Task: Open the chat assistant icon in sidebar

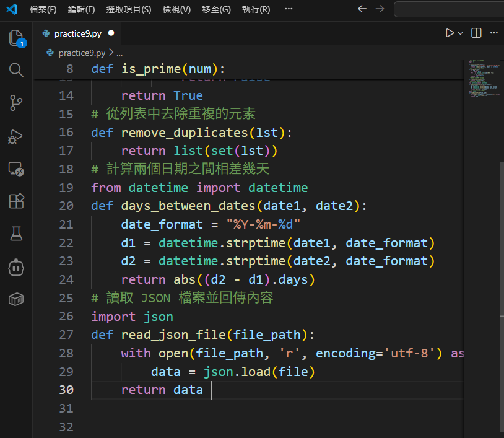Action: pos(16,268)
